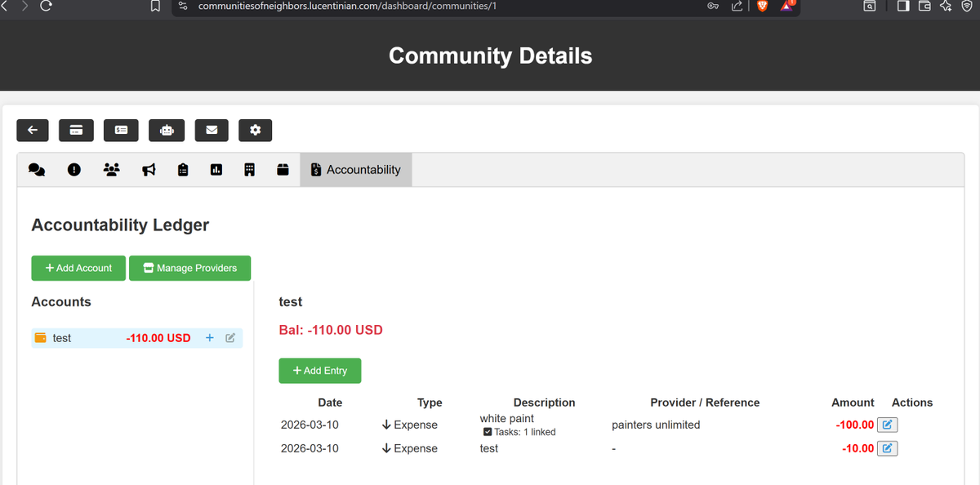Open the envelope mail button
This screenshot has width=980, height=485.
(x=212, y=130)
